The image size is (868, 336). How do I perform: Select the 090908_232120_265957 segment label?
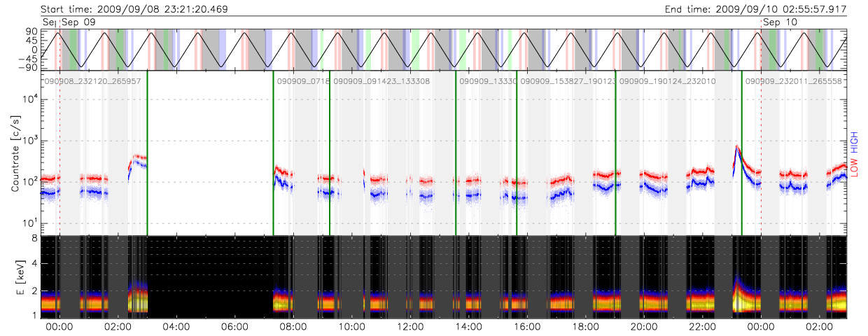tap(93, 81)
